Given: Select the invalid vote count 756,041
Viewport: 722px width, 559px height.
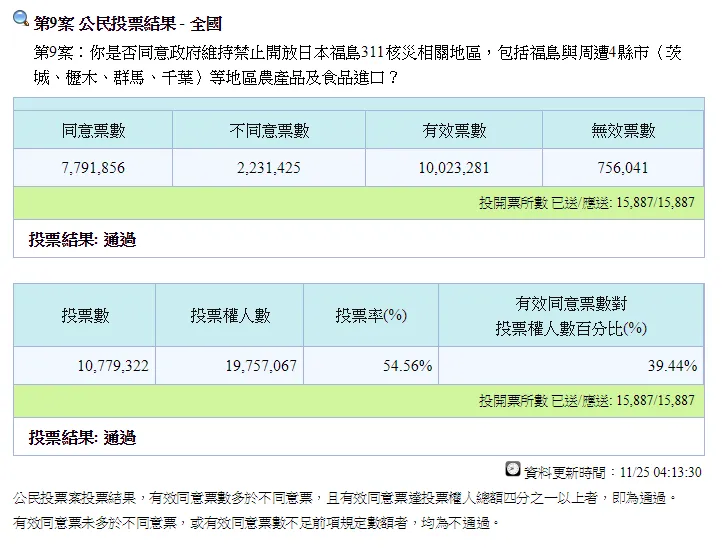Looking at the screenshot, I should click(623, 168).
